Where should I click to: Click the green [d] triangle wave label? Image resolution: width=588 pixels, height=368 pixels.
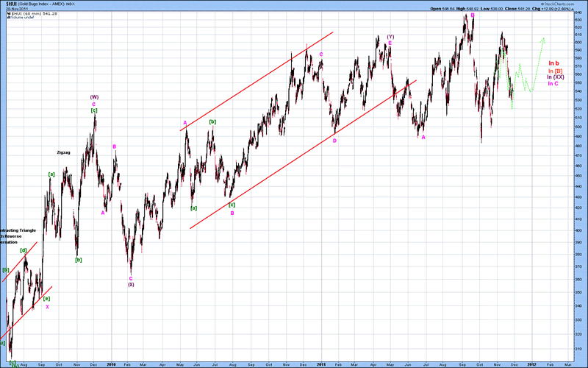point(24,250)
